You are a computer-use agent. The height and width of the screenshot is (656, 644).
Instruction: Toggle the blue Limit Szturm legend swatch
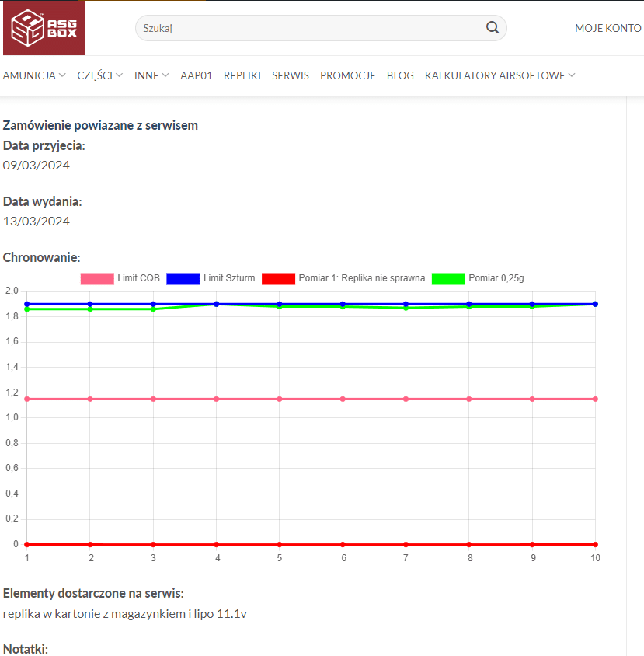coord(183,278)
